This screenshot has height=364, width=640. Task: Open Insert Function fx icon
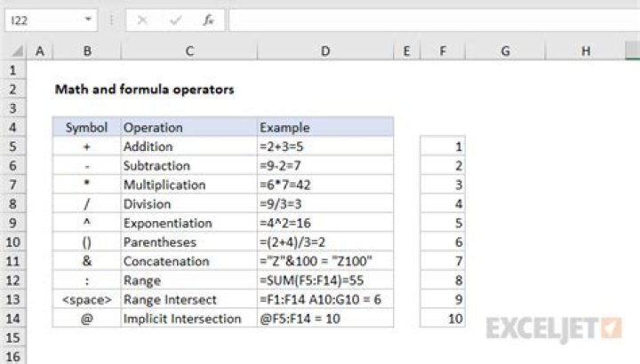(209, 20)
